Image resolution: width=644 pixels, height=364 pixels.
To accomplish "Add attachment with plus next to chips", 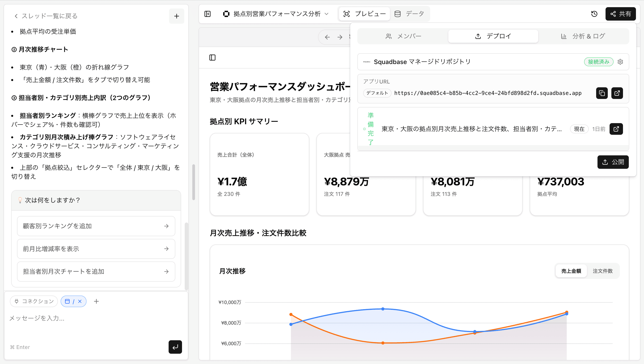I will tap(96, 301).
